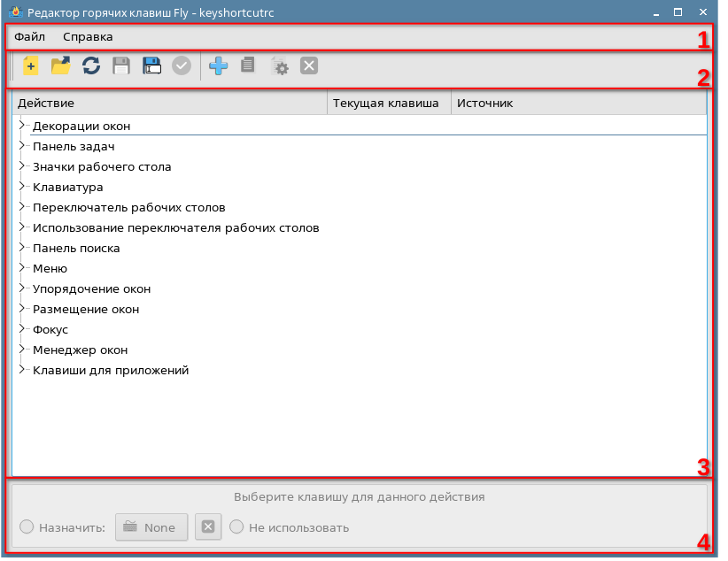Screen dimensions: 728x561
Task: Maximize the hotkey editor window
Action: (x=678, y=12)
